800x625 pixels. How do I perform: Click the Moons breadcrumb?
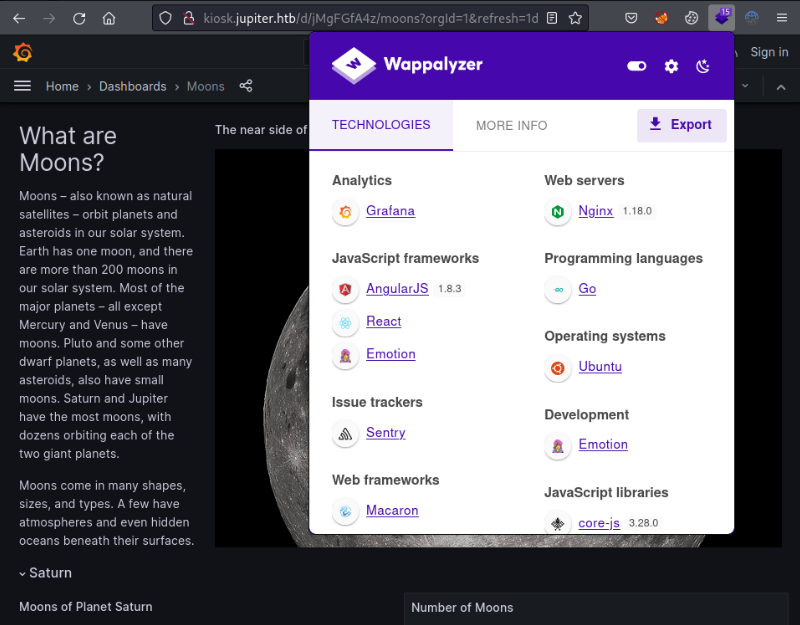coord(206,86)
